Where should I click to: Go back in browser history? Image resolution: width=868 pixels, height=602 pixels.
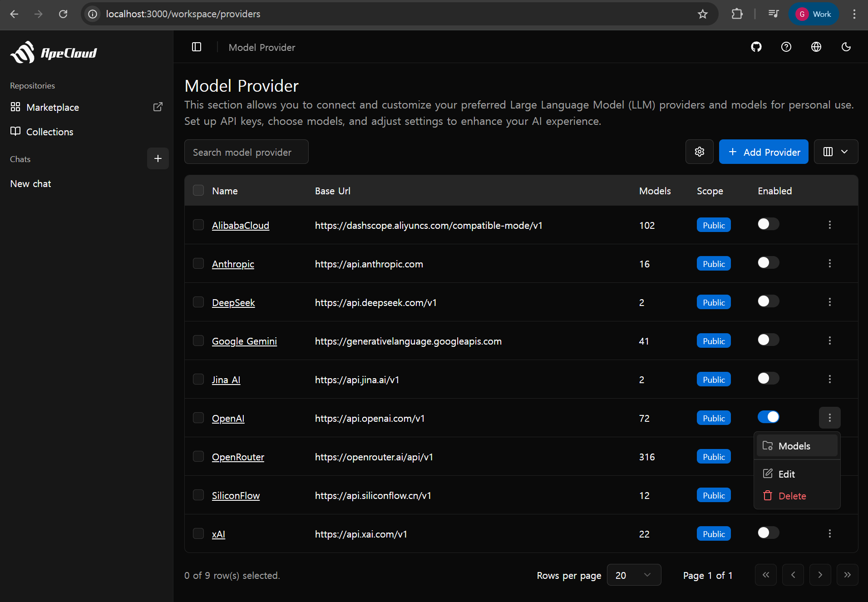click(x=14, y=14)
